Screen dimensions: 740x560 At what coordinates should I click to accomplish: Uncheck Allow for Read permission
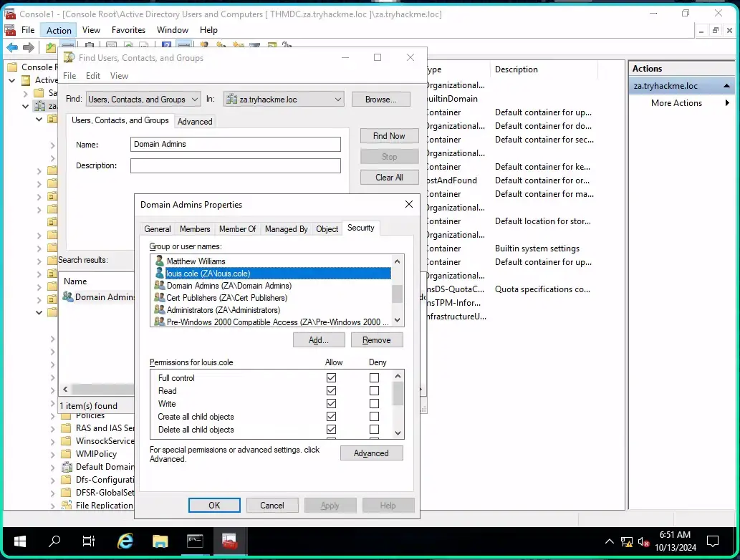pos(331,390)
